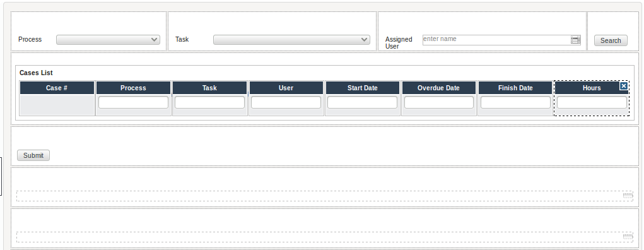Select the Case # column header
Viewport: 644px width, 250px height.
(x=57, y=88)
